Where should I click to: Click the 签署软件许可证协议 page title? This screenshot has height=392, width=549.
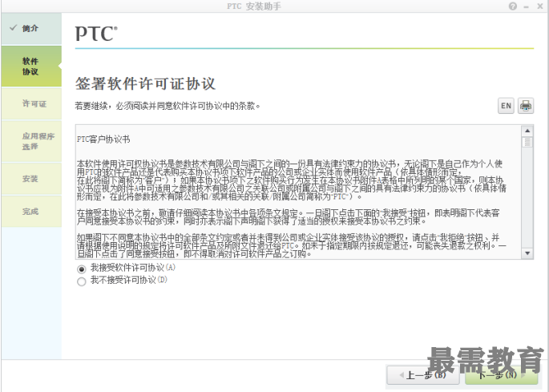click(145, 83)
